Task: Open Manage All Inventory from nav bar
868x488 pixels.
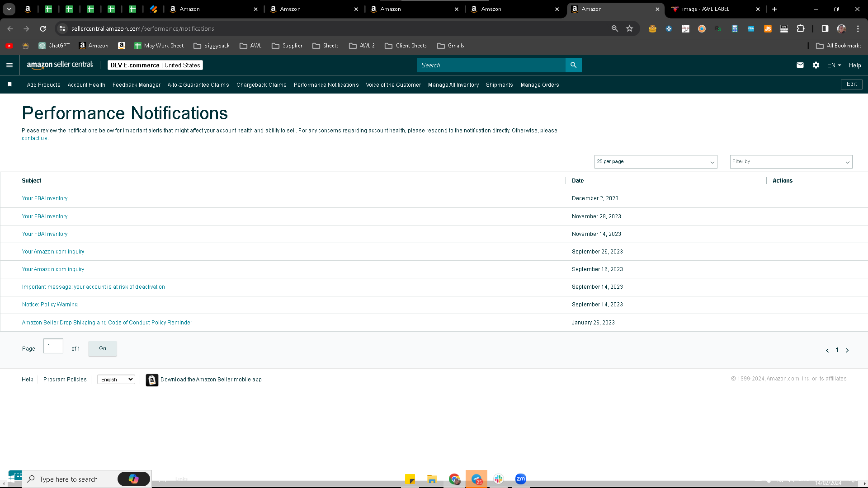Action: click(x=453, y=85)
